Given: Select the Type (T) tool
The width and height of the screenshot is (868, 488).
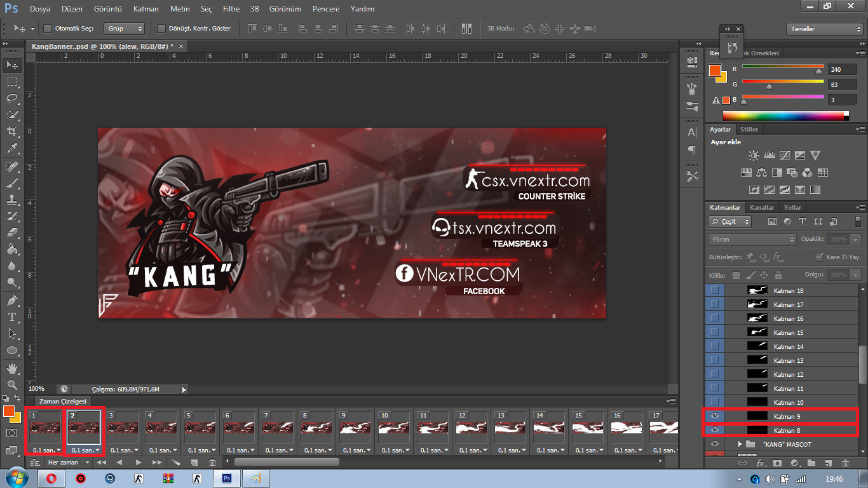Looking at the screenshot, I should (11, 316).
